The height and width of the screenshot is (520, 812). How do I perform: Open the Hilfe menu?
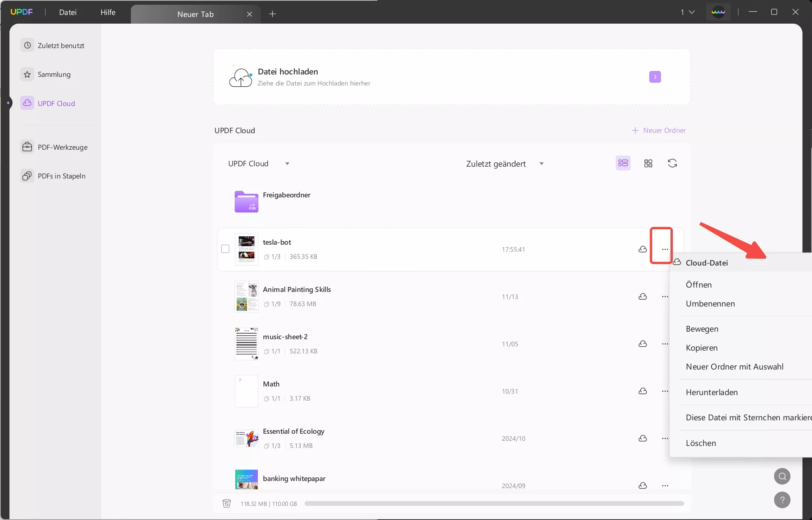click(x=108, y=12)
